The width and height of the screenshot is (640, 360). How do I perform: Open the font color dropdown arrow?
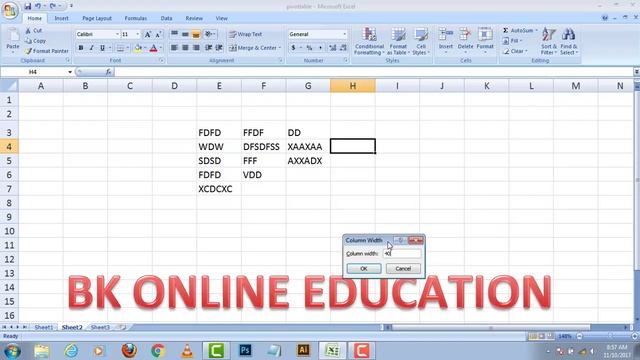pos(161,48)
